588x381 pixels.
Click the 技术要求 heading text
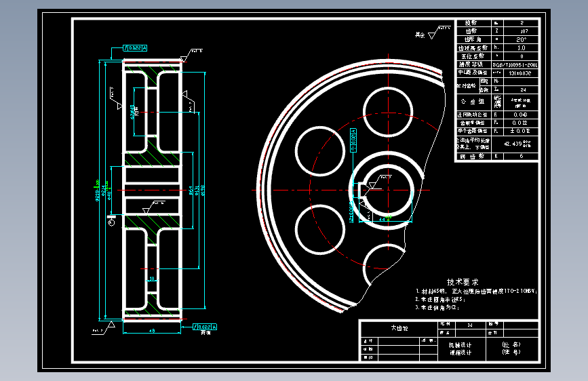click(x=463, y=282)
